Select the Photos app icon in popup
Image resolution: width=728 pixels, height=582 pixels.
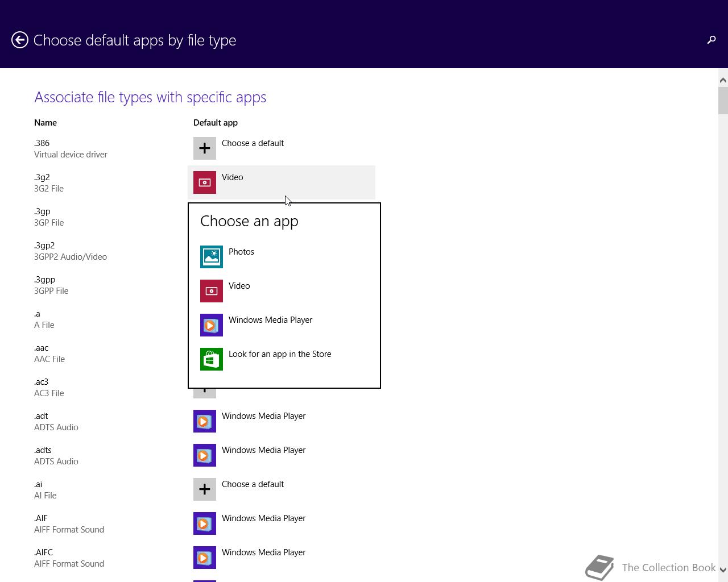tap(212, 257)
